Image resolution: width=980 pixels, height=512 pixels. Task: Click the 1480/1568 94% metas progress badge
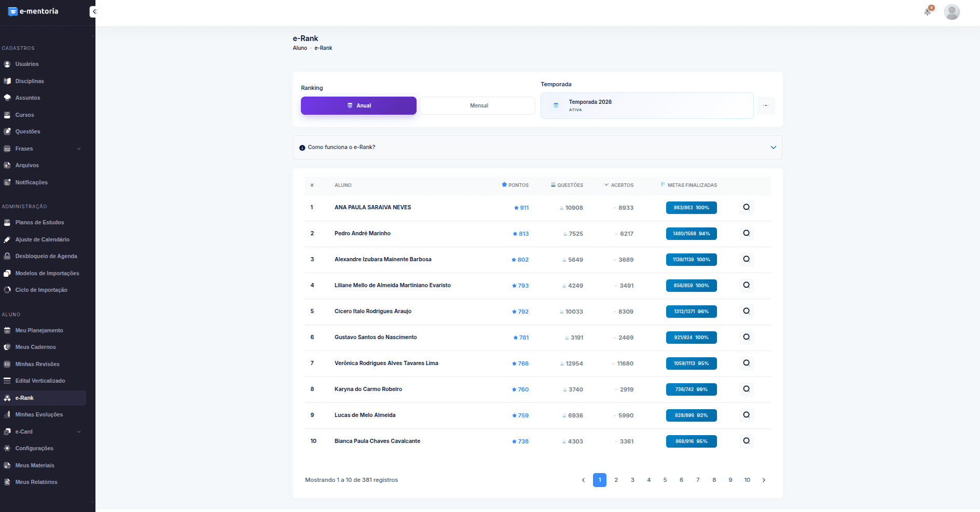pyautogui.click(x=692, y=234)
